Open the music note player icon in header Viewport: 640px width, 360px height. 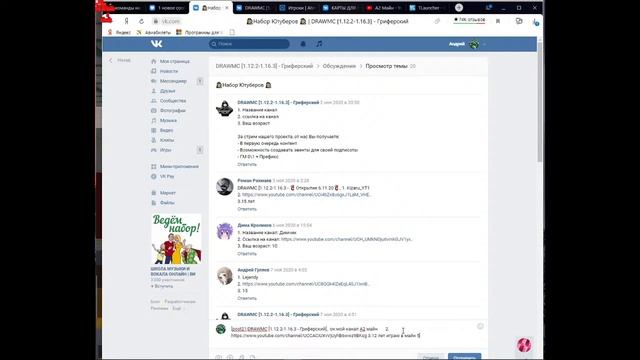pos(319,44)
